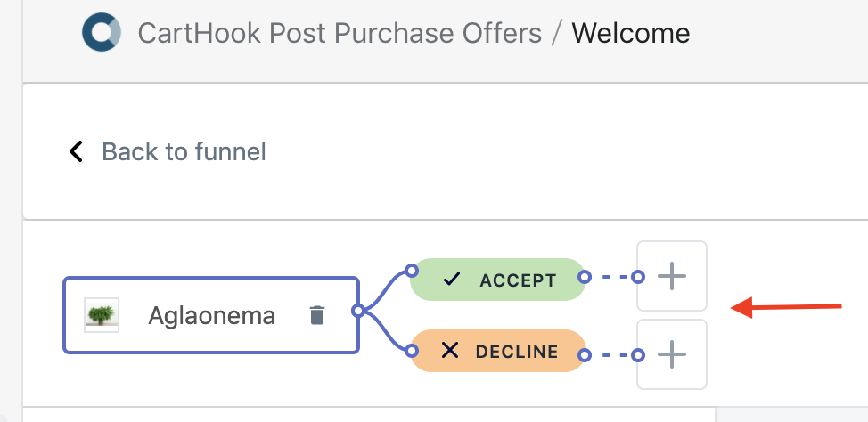Click the Aglaonema node output connector
Screen dimensions: 868x422
357,311
